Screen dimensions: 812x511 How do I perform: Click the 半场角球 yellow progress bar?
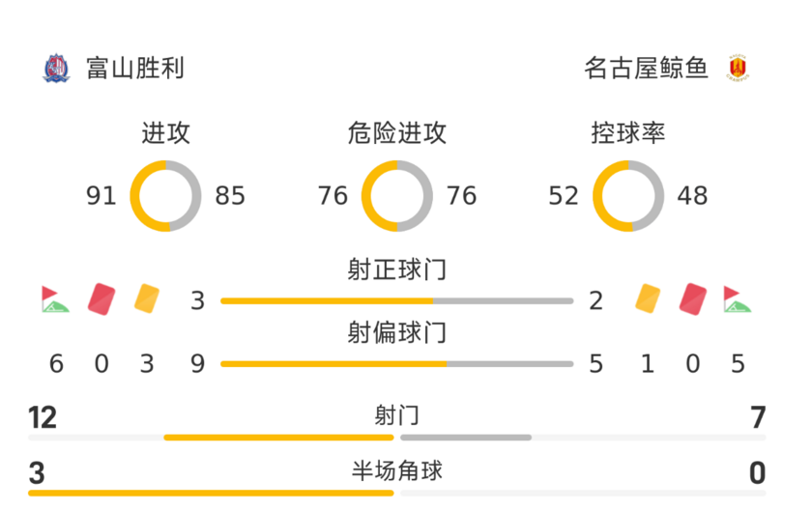click(211, 493)
